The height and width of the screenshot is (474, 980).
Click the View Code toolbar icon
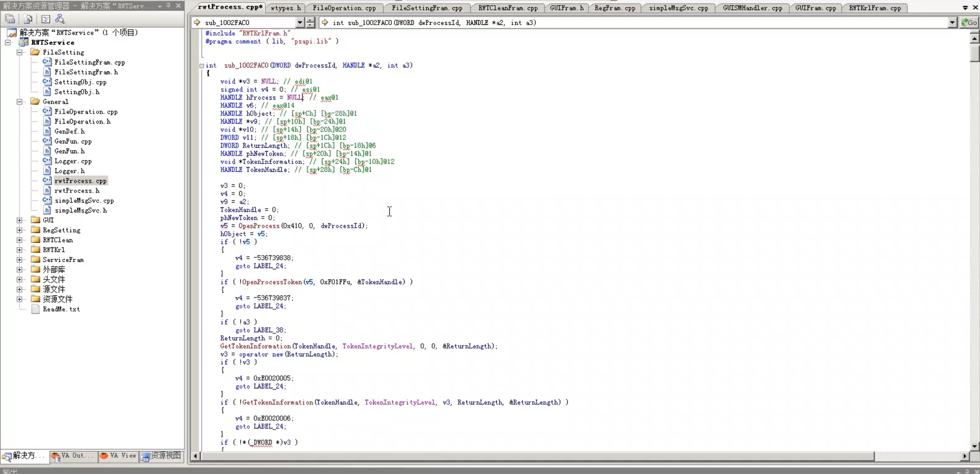[x=45, y=19]
